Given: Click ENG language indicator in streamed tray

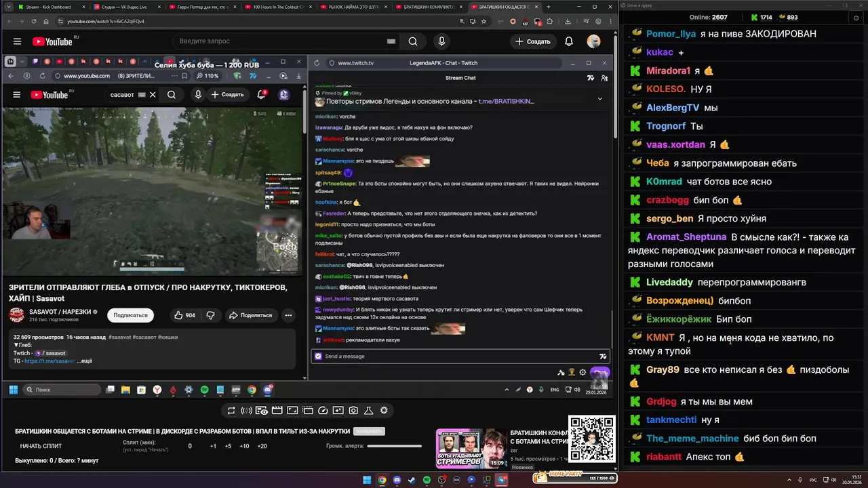Looking at the screenshot, I should coord(555,390).
